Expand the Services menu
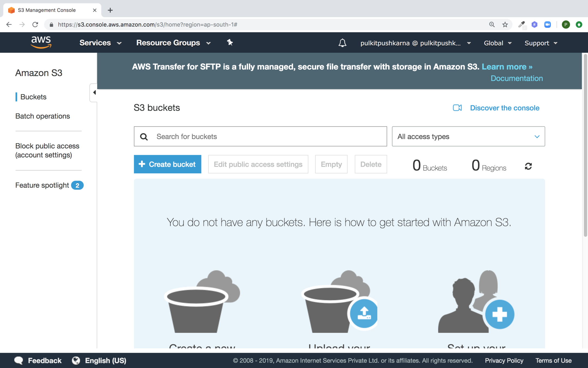The width and height of the screenshot is (588, 368). point(100,43)
